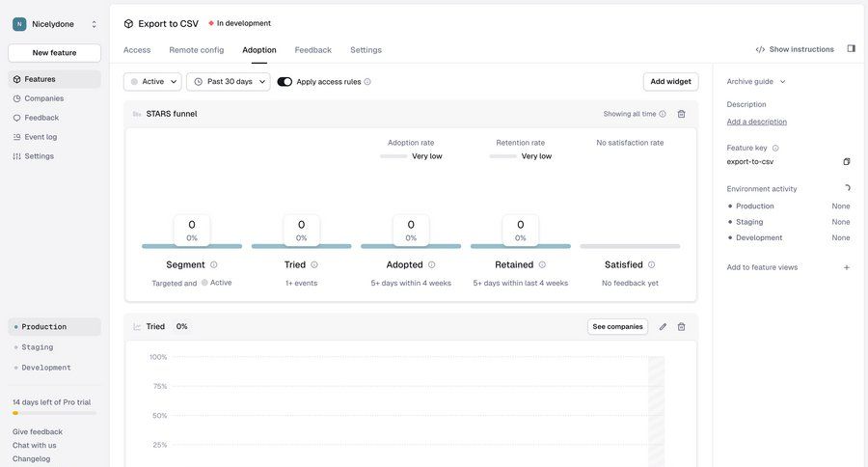868x467 pixels.
Task: Switch to the Development environment
Action: tap(45, 368)
